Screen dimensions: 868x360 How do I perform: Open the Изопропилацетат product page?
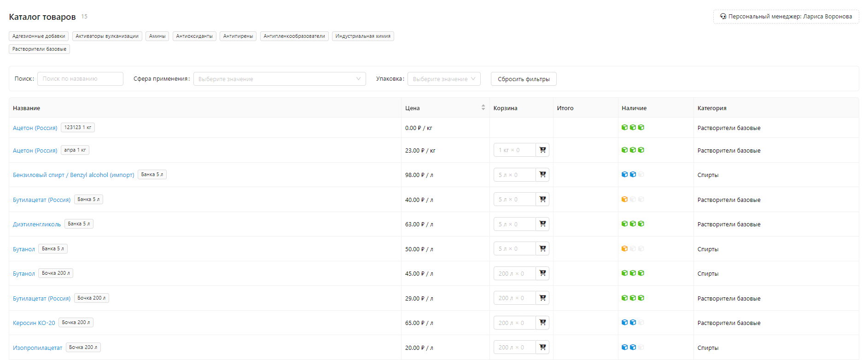point(37,348)
